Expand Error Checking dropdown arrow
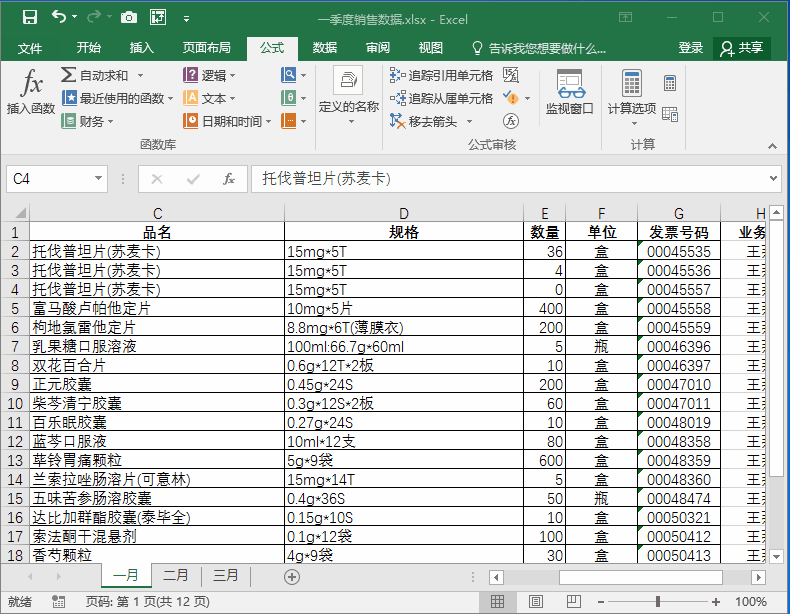The image size is (790, 614). click(x=528, y=98)
